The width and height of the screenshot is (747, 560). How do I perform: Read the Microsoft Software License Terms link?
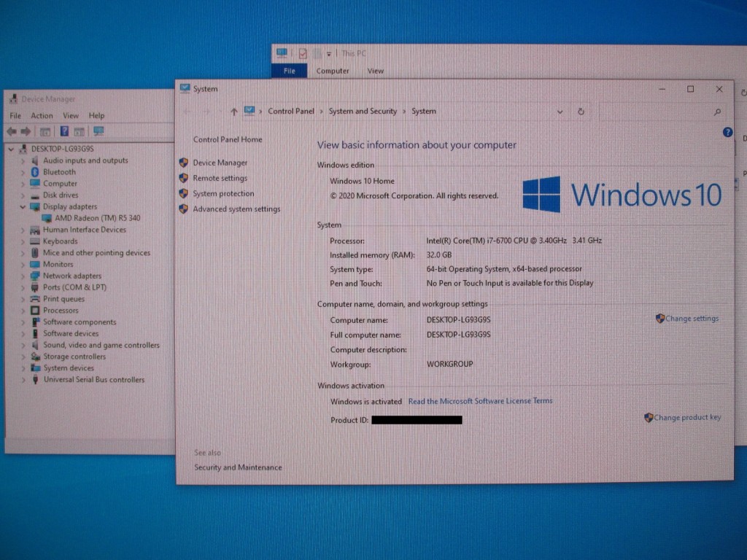(480, 401)
